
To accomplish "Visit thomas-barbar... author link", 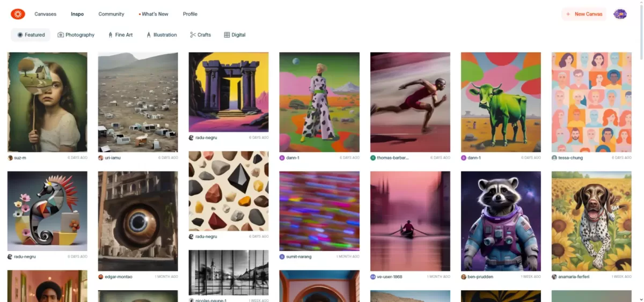I will coord(393,158).
